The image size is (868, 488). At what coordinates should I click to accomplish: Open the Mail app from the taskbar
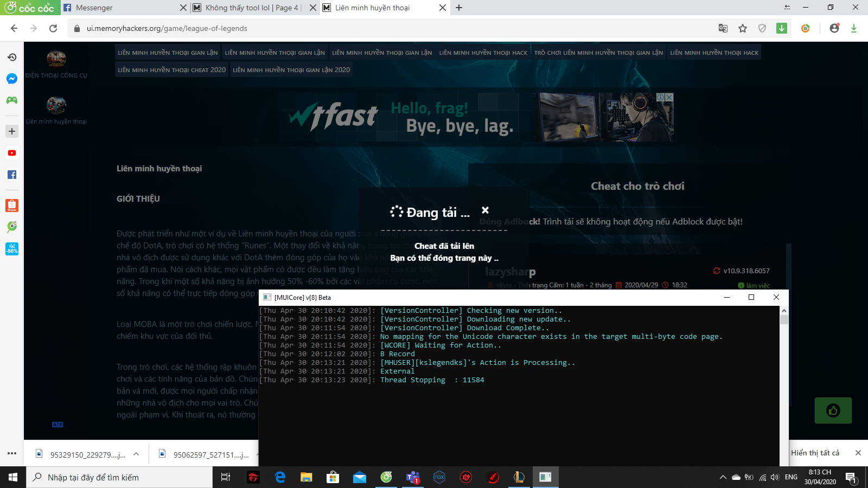tap(360, 477)
